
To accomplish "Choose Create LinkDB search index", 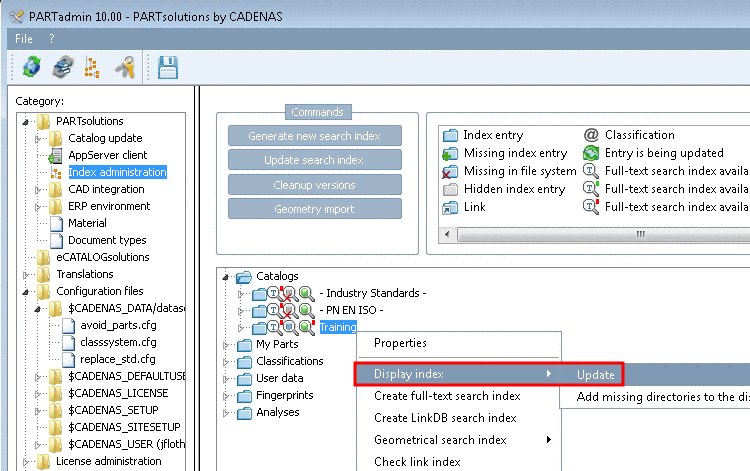I will click(445, 418).
